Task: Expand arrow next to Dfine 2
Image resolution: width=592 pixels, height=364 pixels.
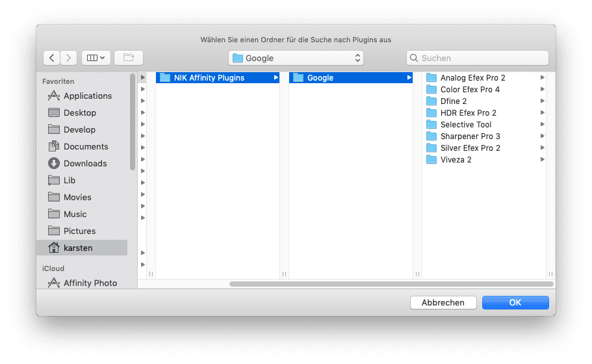Action: pyautogui.click(x=542, y=101)
